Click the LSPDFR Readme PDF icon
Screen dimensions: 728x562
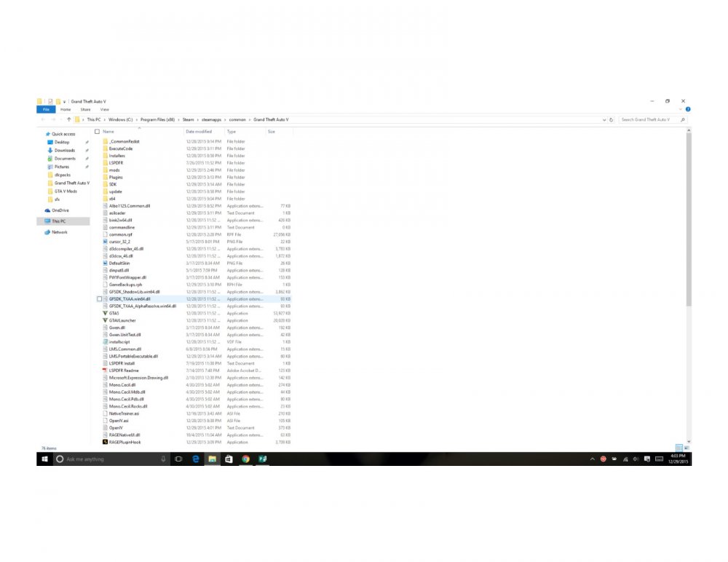(105, 371)
